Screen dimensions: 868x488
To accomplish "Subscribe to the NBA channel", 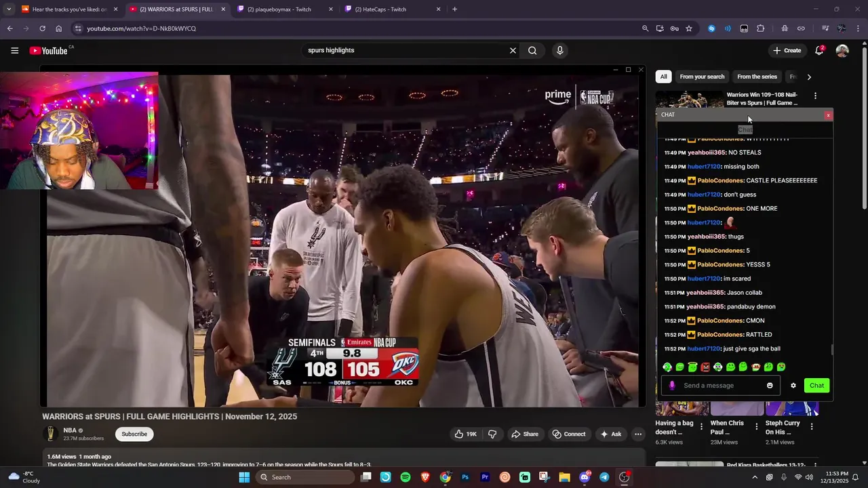I will click(x=134, y=434).
